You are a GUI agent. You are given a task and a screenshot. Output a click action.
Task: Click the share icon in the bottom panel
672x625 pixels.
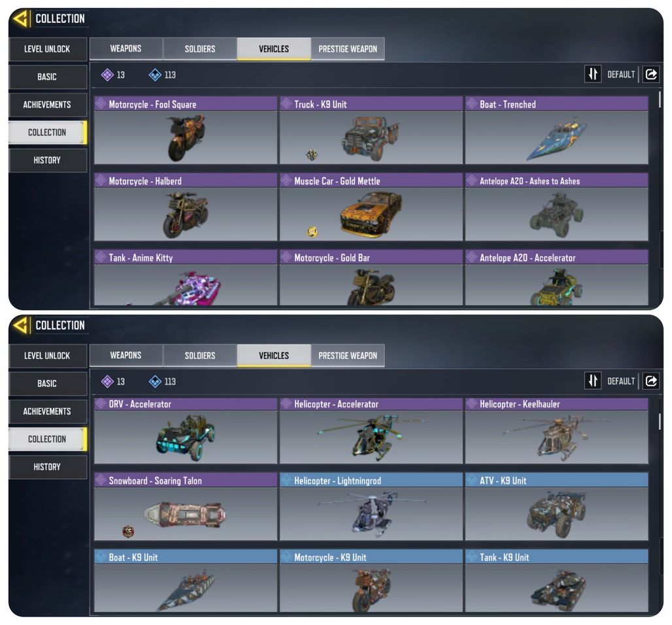tap(650, 381)
